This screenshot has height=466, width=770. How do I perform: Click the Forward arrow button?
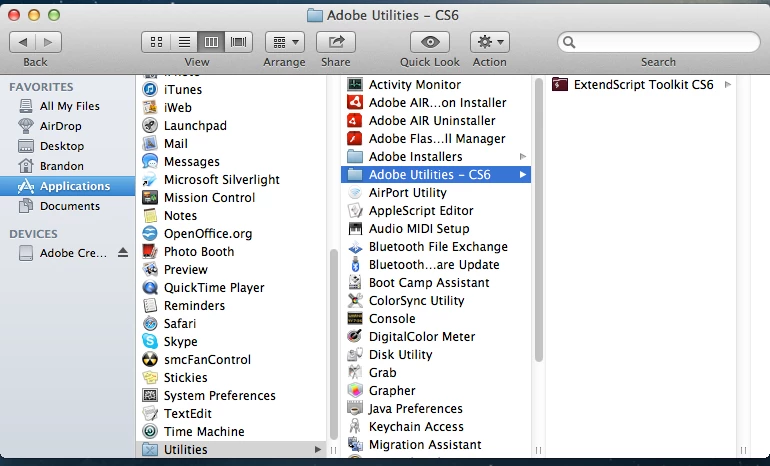[48, 42]
